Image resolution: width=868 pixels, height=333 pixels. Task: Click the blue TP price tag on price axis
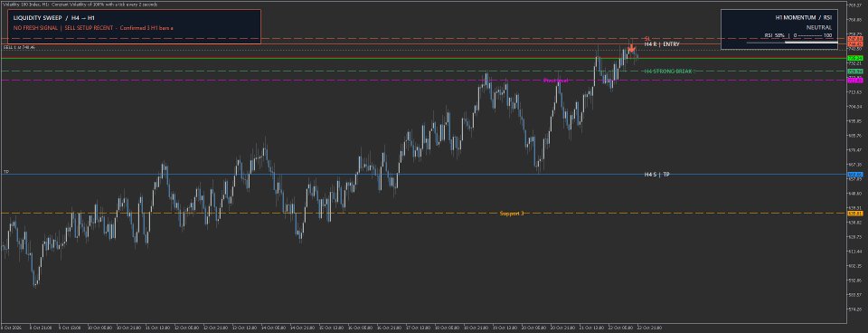pyautogui.click(x=855, y=175)
